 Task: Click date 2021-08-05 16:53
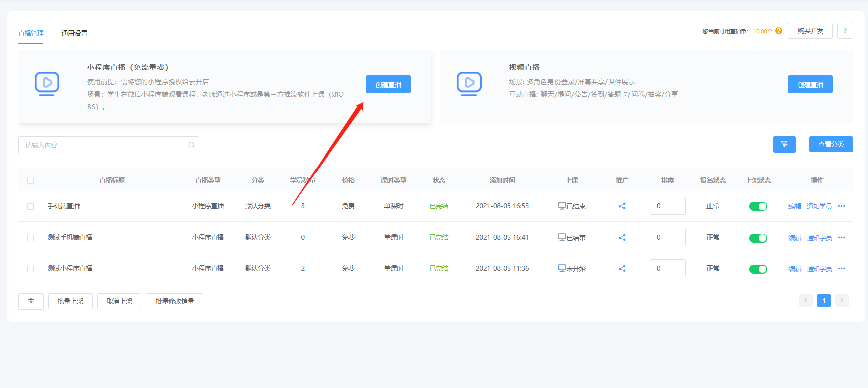click(x=502, y=206)
